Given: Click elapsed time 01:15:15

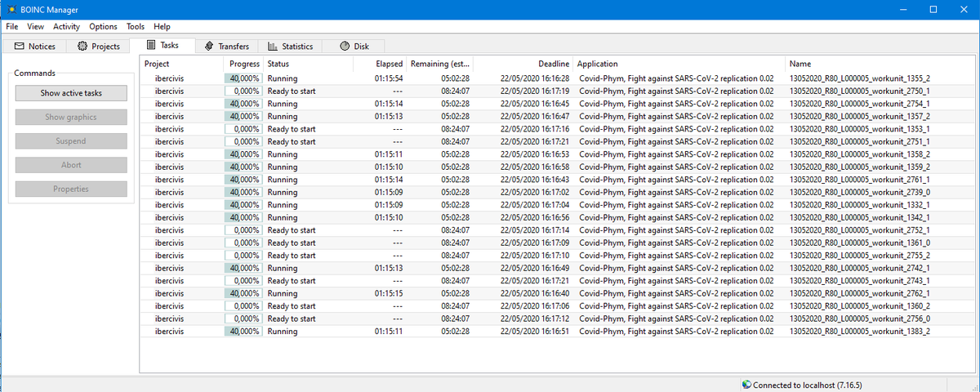Looking at the screenshot, I should (x=389, y=294).
